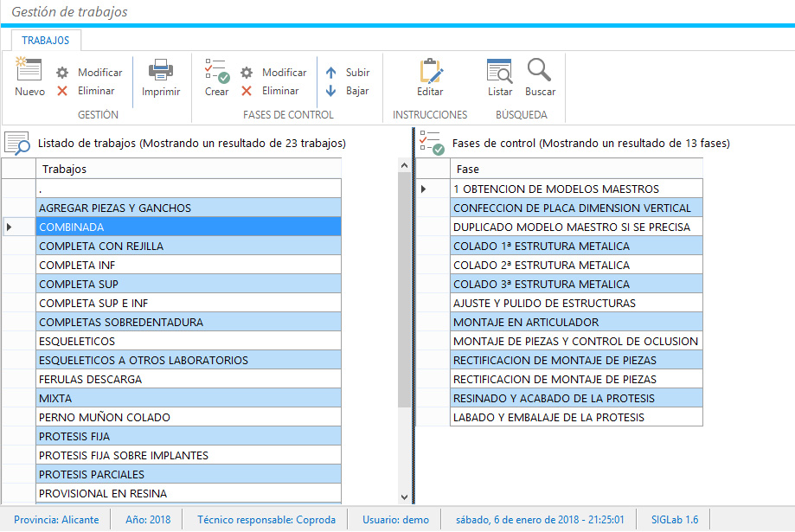Select 'DUPLICADO MODELO MAESTRO SI SE PRECISA'
This screenshot has height=532, width=795.
coord(576,228)
